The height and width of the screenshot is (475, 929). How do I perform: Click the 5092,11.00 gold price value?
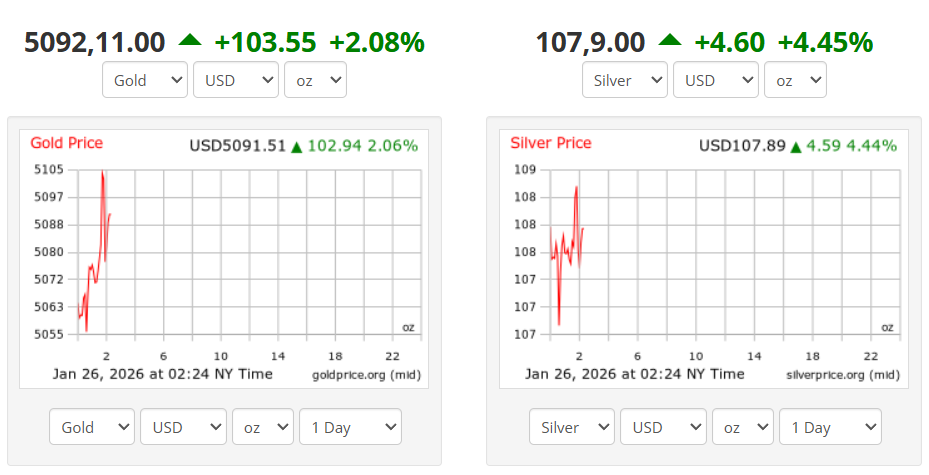(94, 42)
